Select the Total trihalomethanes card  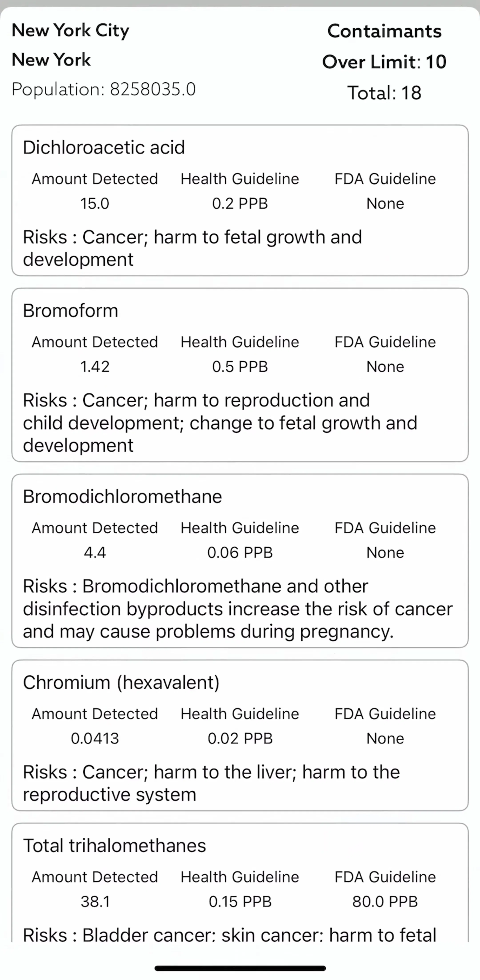click(240, 883)
